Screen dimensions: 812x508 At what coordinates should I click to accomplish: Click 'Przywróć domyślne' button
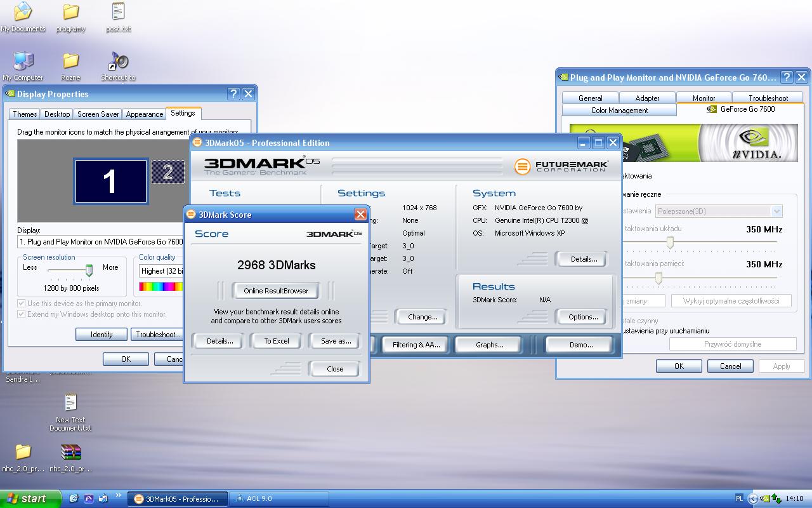click(733, 344)
